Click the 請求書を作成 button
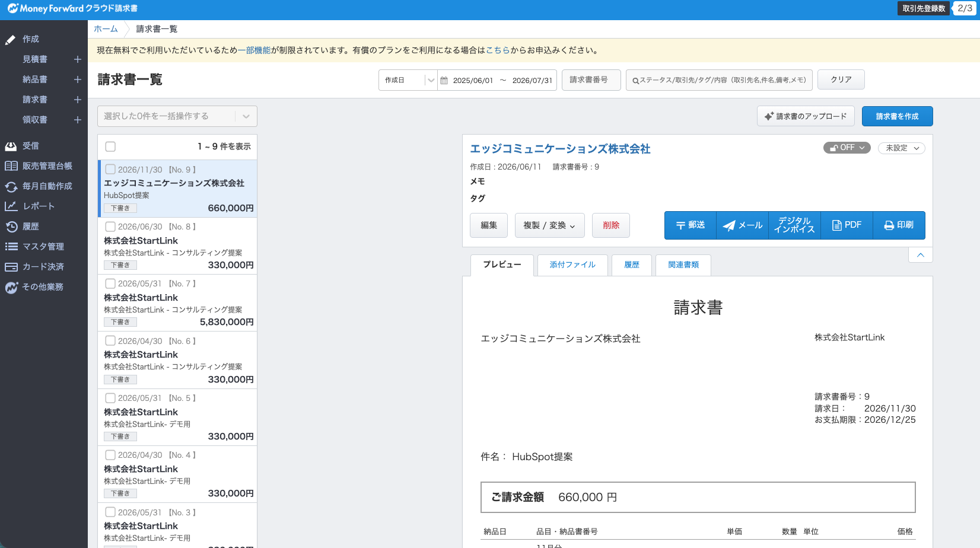Screen dimensions: 980x548 (897, 116)
